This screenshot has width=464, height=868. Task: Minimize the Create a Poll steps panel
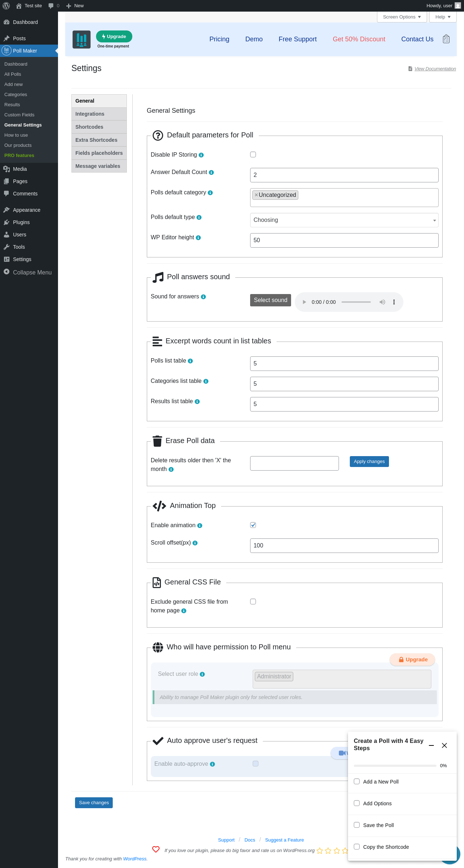click(431, 745)
